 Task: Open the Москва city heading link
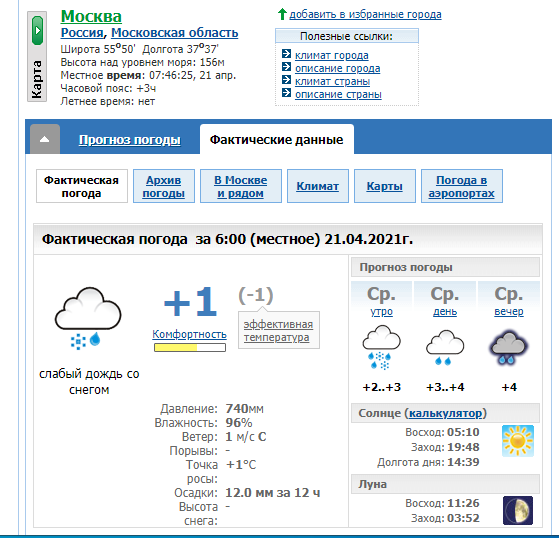[x=91, y=16]
